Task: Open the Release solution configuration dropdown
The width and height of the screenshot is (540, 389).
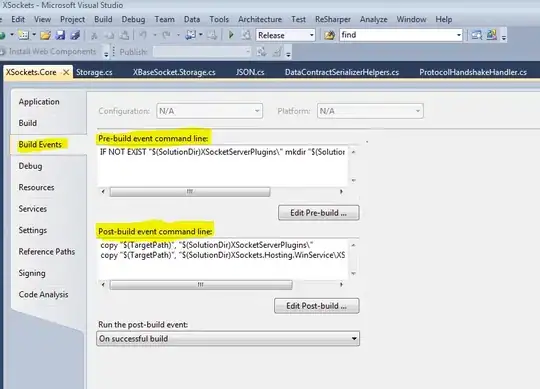Action: click(285, 35)
